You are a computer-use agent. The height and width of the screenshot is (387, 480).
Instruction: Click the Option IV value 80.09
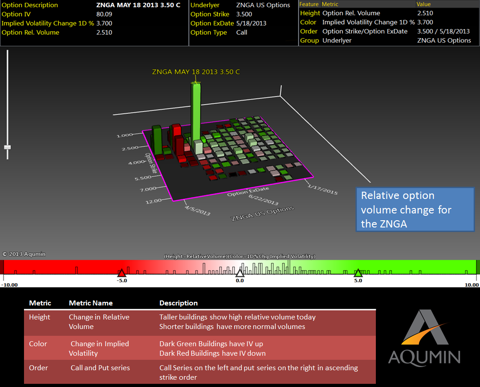point(104,14)
